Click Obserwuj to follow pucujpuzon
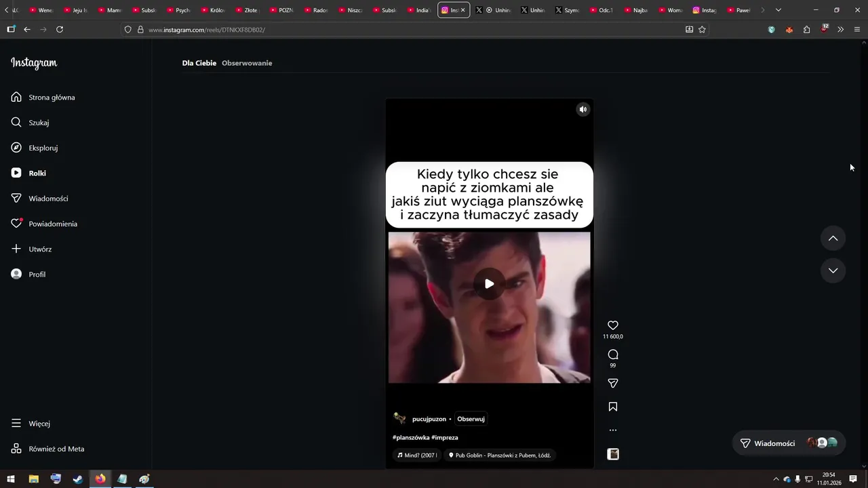 click(471, 419)
